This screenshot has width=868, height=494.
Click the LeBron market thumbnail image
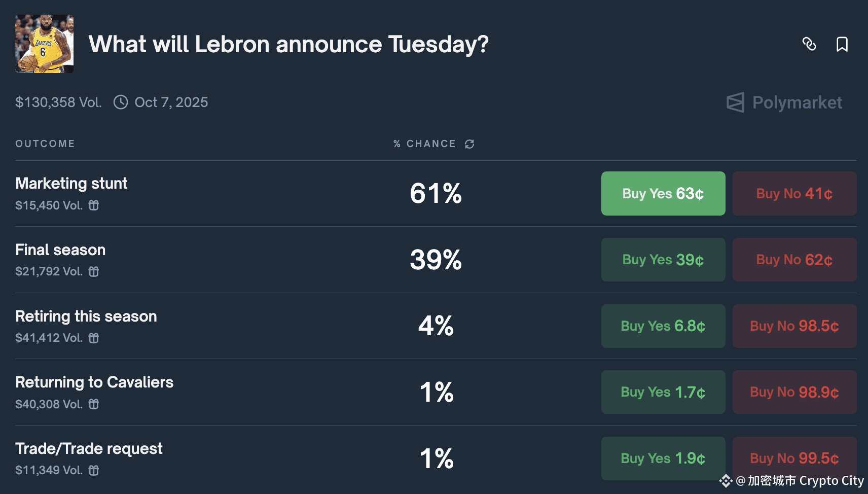(44, 44)
